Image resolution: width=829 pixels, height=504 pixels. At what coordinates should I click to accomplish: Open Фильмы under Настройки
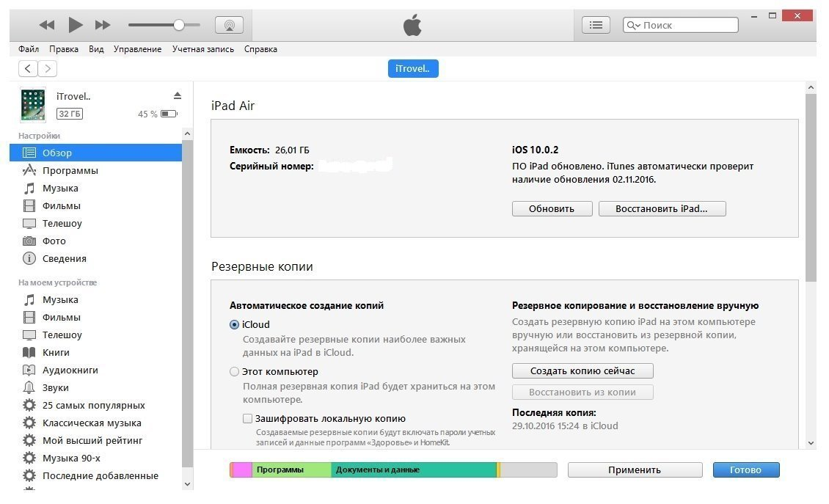pyautogui.click(x=95, y=205)
